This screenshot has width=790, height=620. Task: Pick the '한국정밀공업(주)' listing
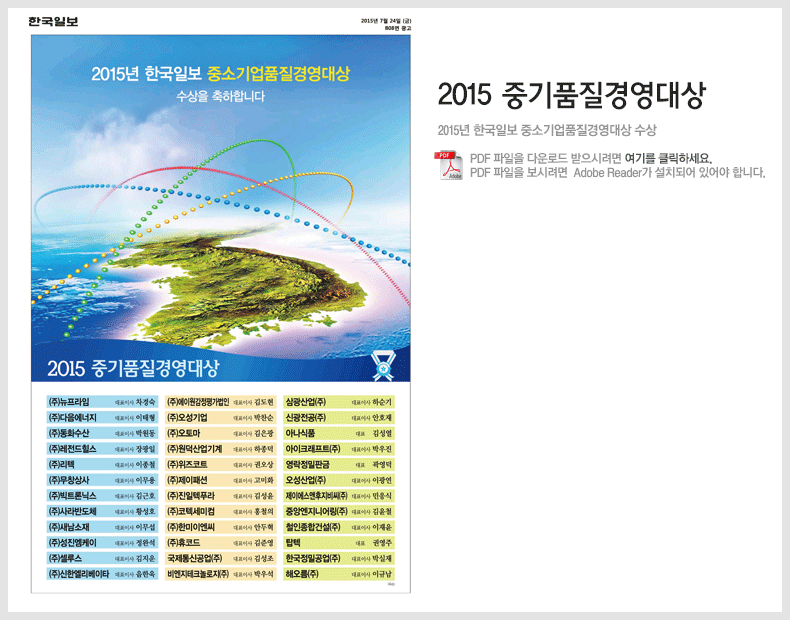pyautogui.click(x=339, y=559)
